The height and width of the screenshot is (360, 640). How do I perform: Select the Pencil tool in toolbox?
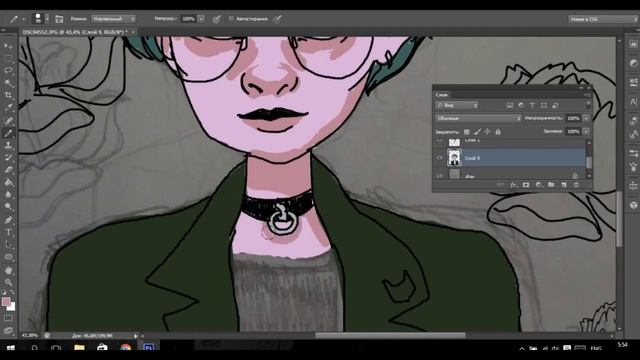(x=8, y=133)
